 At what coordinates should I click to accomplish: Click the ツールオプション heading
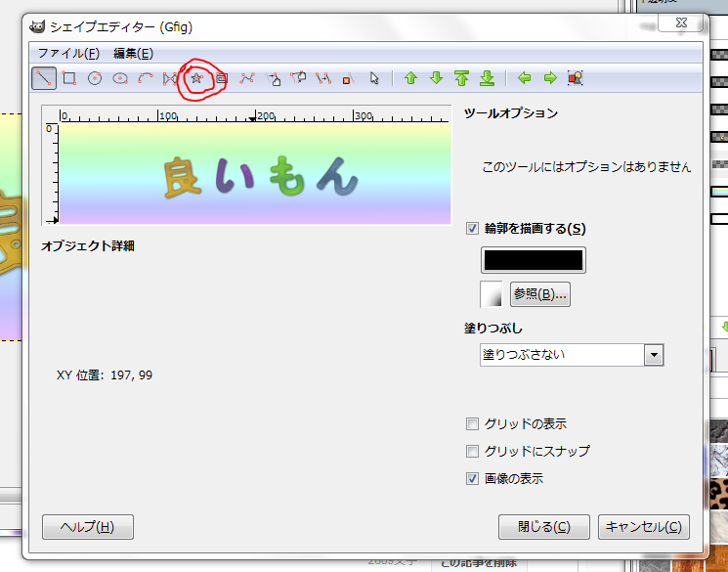coord(511,112)
